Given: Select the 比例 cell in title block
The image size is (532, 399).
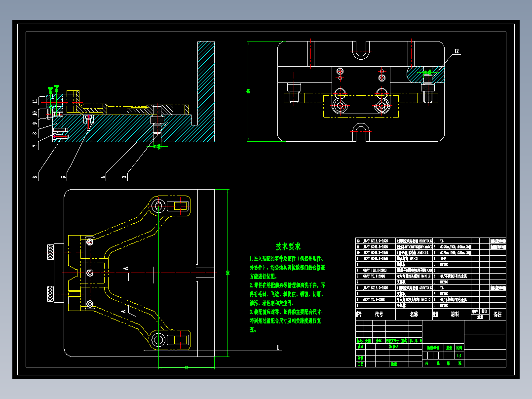Looking at the screenshot, I should point(459,348).
